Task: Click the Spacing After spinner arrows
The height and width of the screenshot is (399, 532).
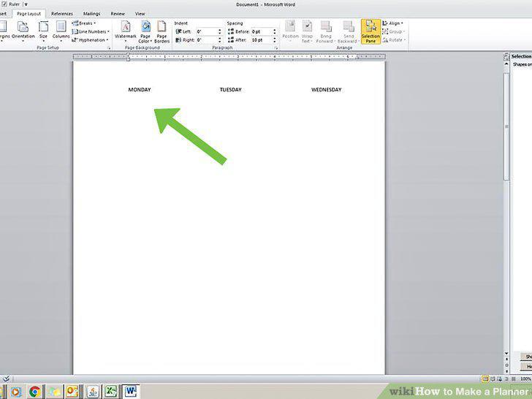Action: pyautogui.click(x=275, y=40)
